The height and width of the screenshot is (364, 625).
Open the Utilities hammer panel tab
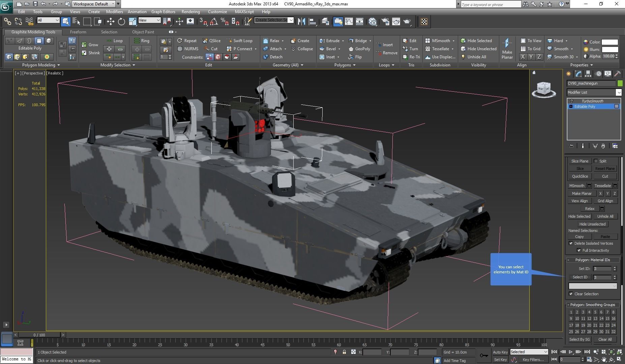618,74
